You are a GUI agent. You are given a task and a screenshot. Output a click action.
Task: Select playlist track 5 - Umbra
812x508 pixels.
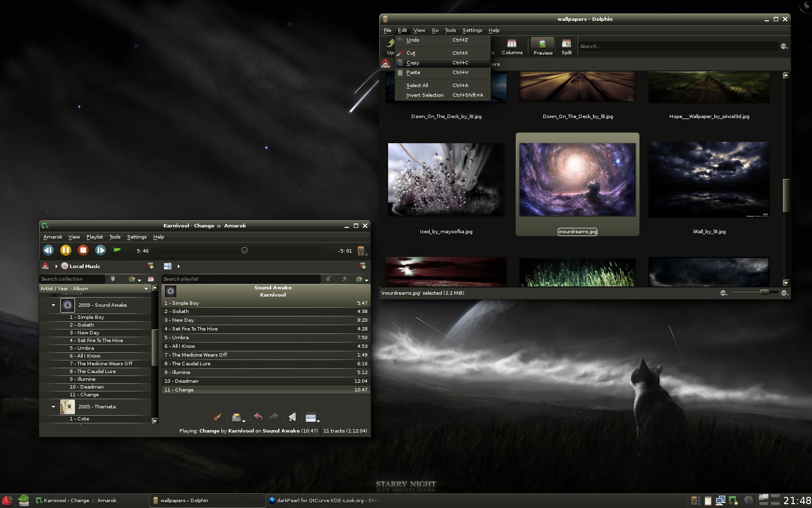coord(266,338)
